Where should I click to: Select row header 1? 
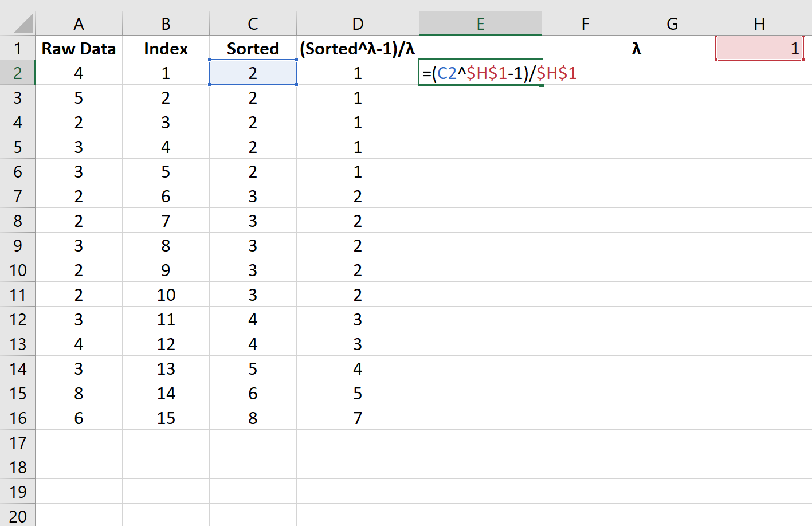[17, 48]
